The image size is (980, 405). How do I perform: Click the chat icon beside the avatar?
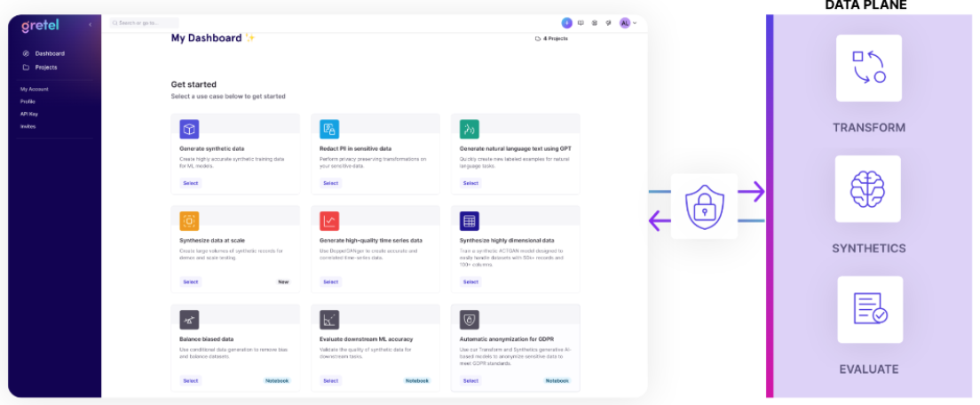point(608,23)
